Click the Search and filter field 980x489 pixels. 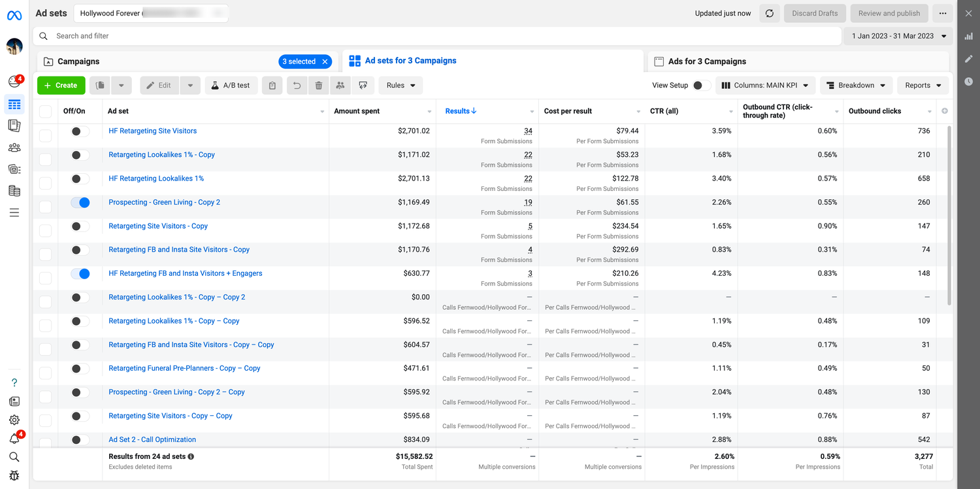click(437, 36)
